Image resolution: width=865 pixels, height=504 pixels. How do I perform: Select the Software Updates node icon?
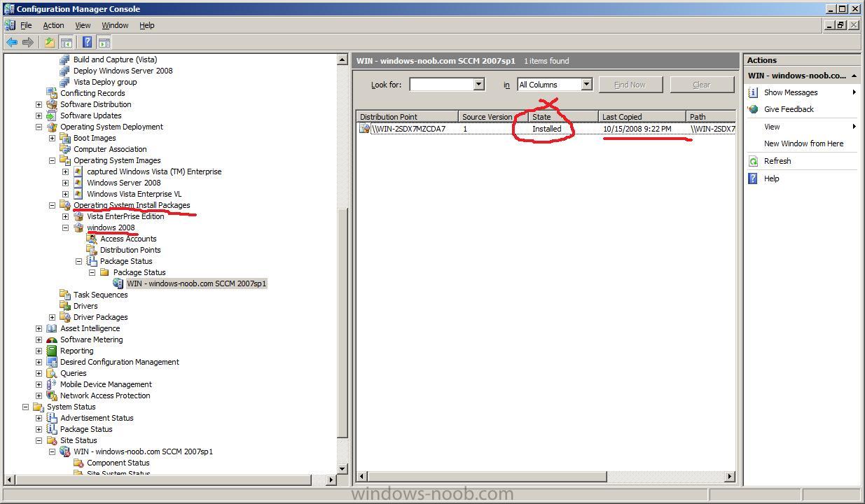point(52,115)
